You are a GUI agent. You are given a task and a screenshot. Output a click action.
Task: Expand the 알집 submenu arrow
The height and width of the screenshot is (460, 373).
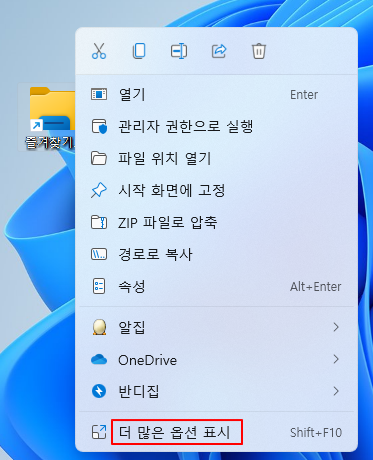click(336, 327)
